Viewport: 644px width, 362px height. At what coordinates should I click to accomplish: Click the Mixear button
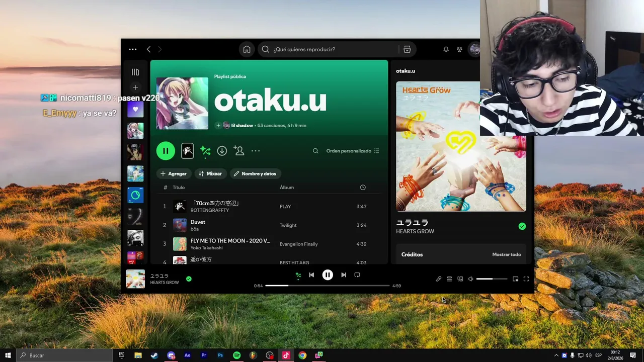tap(210, 173)
